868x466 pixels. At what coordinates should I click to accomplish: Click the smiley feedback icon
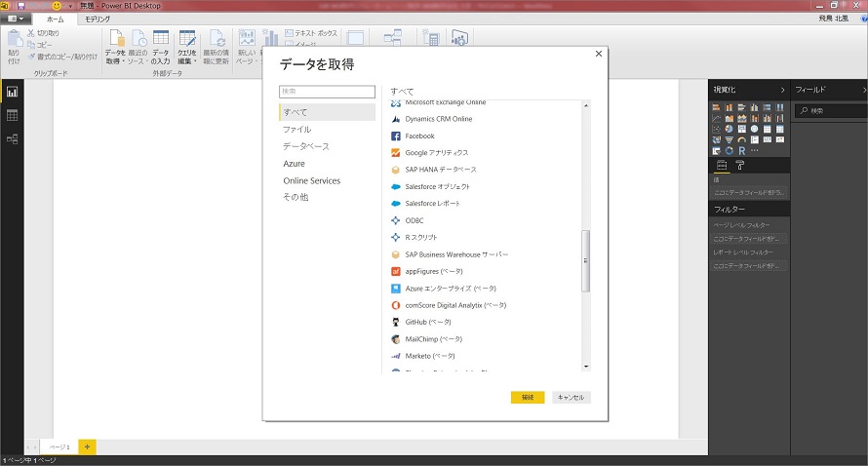57,6
